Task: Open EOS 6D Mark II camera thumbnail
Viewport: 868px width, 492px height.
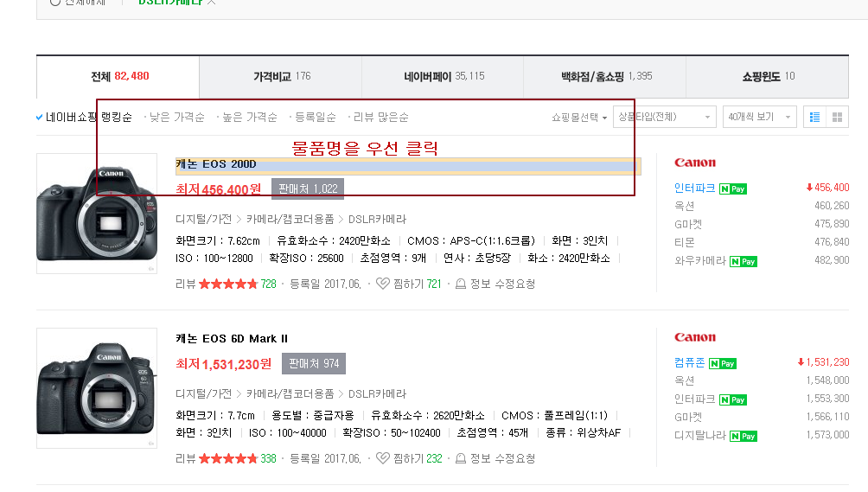Action: click(97, 388)
